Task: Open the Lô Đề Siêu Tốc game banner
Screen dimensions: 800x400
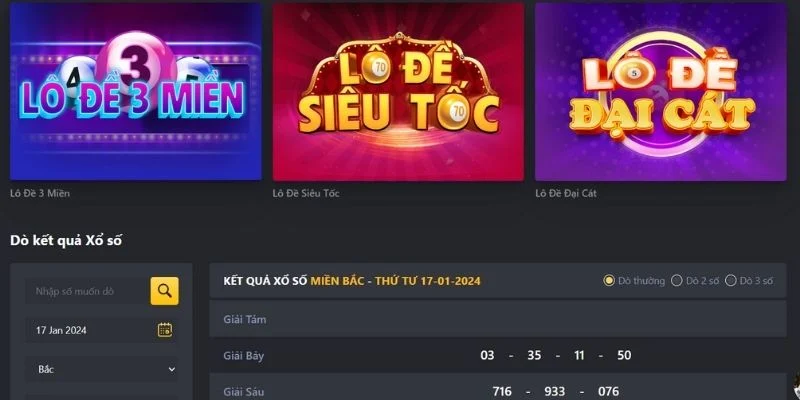Action: [398, 91]
